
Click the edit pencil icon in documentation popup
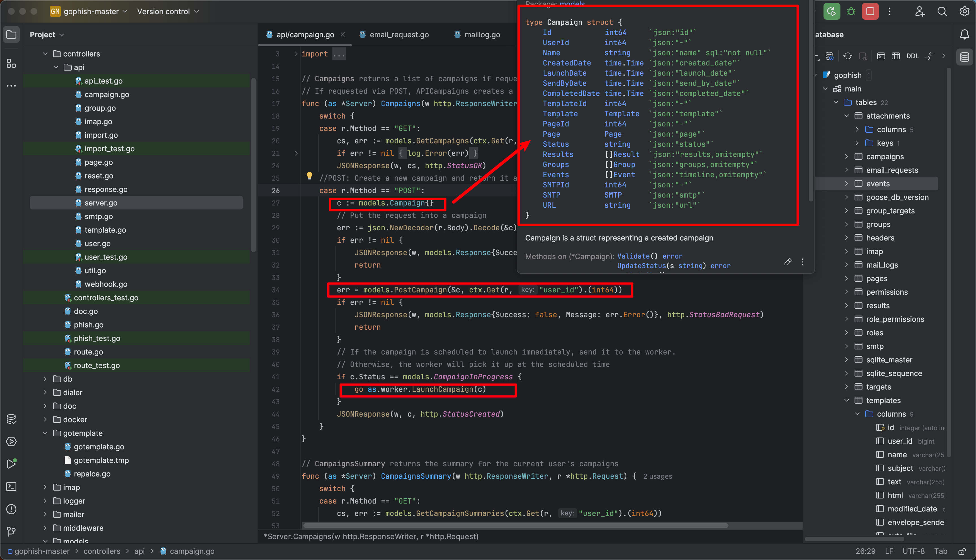click(x=788, y=262)
